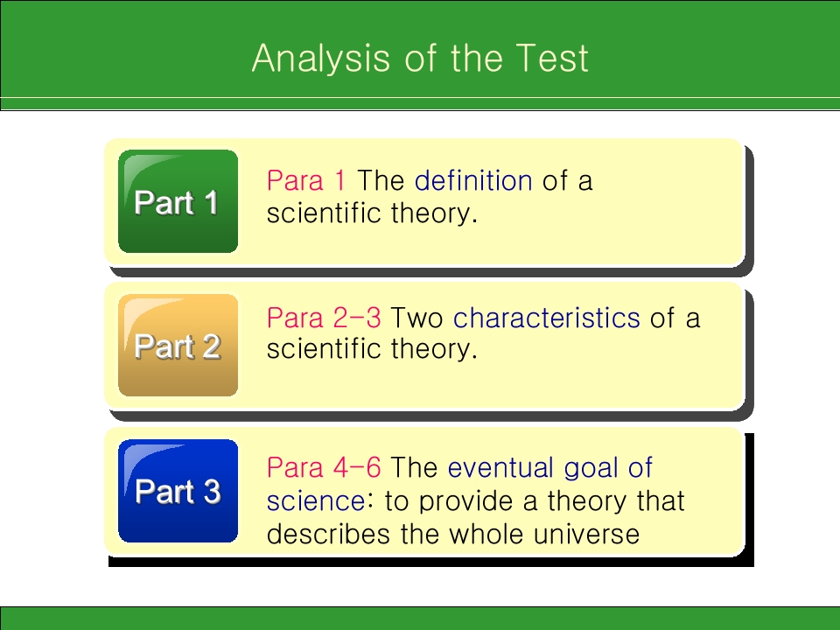Viewport: 840px width, 630px height.
Task: Click the green Part 1 button
Action: tap(178, 201)
